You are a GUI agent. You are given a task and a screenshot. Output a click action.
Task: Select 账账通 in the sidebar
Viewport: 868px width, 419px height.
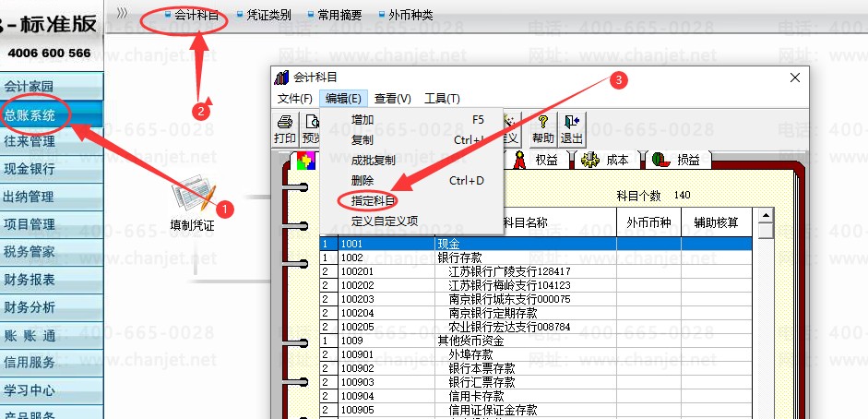click(x=52, y=335)
